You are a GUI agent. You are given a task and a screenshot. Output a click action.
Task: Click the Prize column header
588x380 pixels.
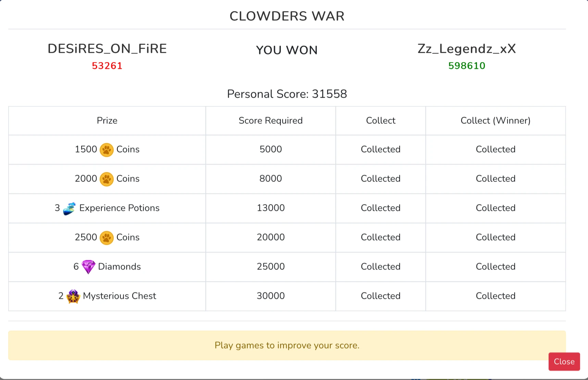[x=107, y=121]
